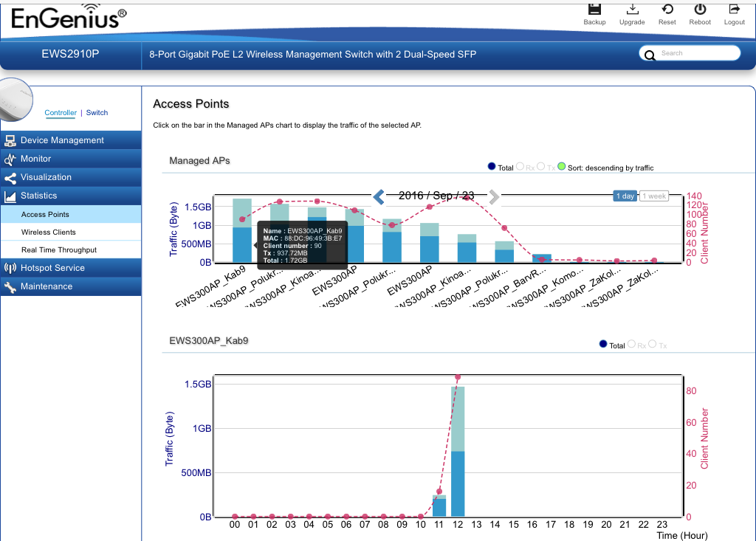Go to the next date with the gray arrow
Screen dimensions: 756x541
[x=494, y=197]
